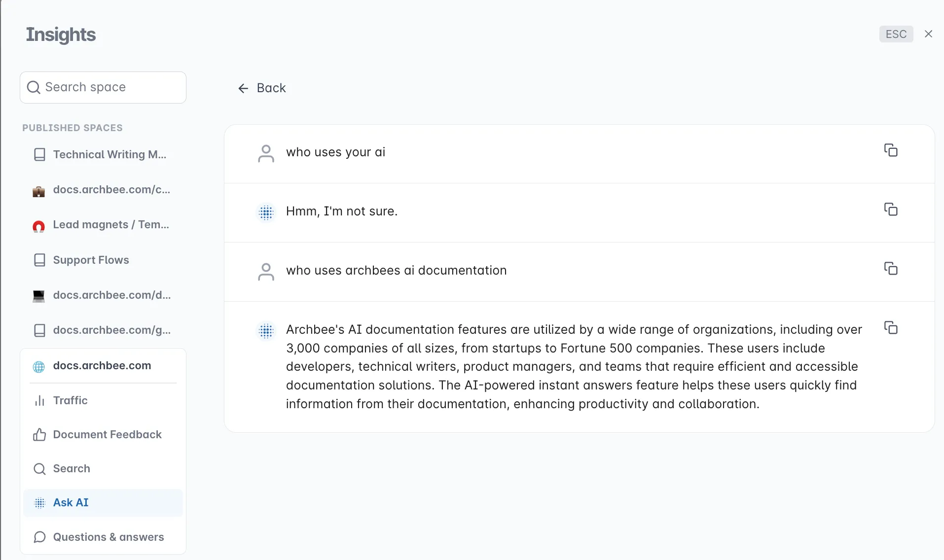Focus the Search space input field
The image size is (944, 560).
coord(103,87)
